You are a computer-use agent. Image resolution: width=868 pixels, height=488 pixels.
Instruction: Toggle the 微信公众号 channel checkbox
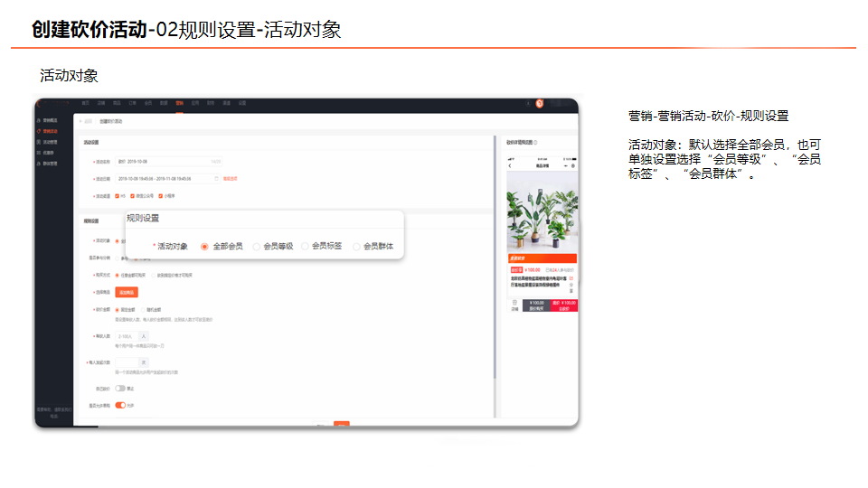point(132,196)
